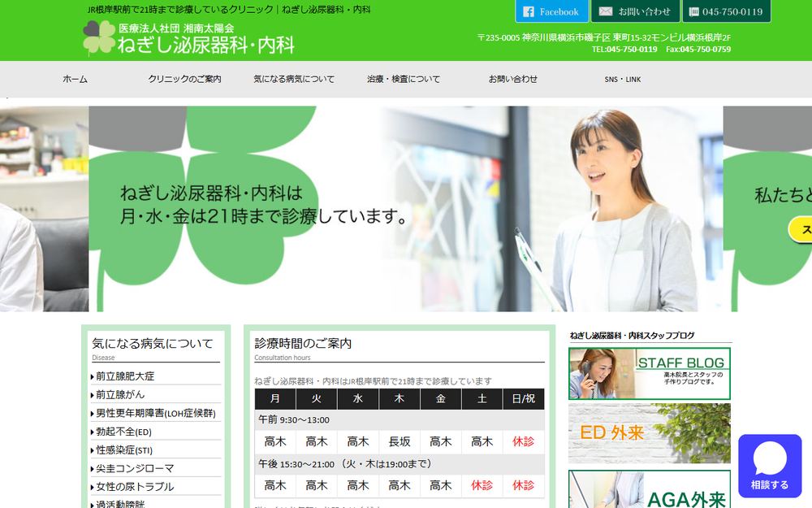Open お問い合わせ in navigation bar
The image size is (812, 508).
pos(512,80)
